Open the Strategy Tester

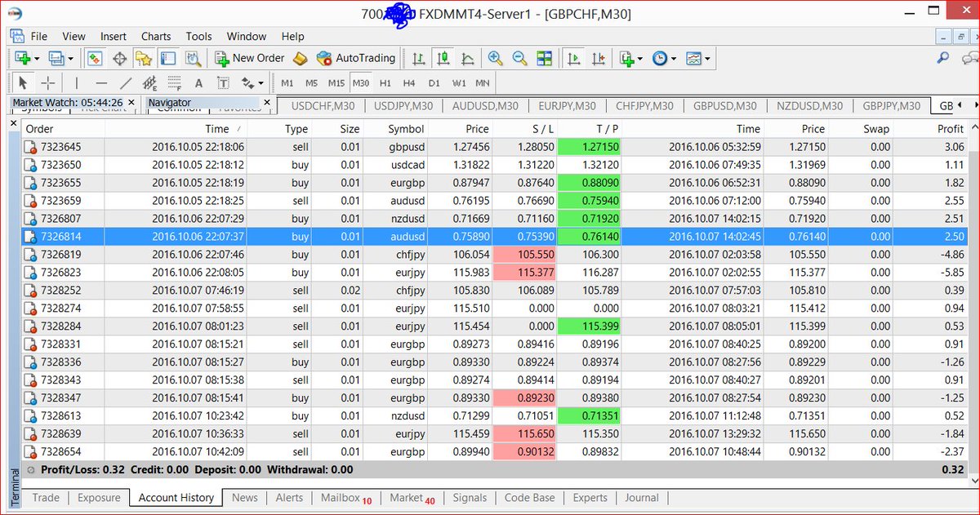pyautogui.click(x=193, y=58)
